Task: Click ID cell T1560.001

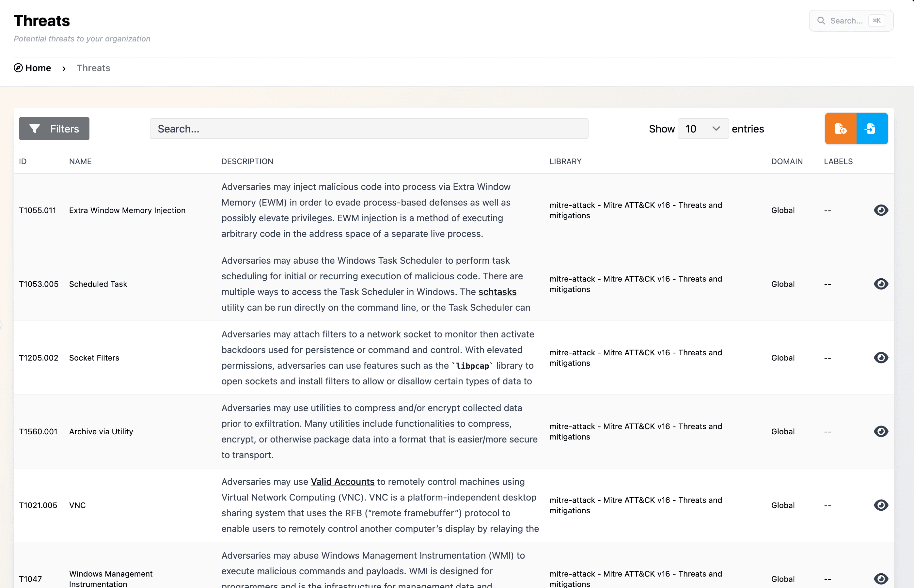Action: click(38, 431)
